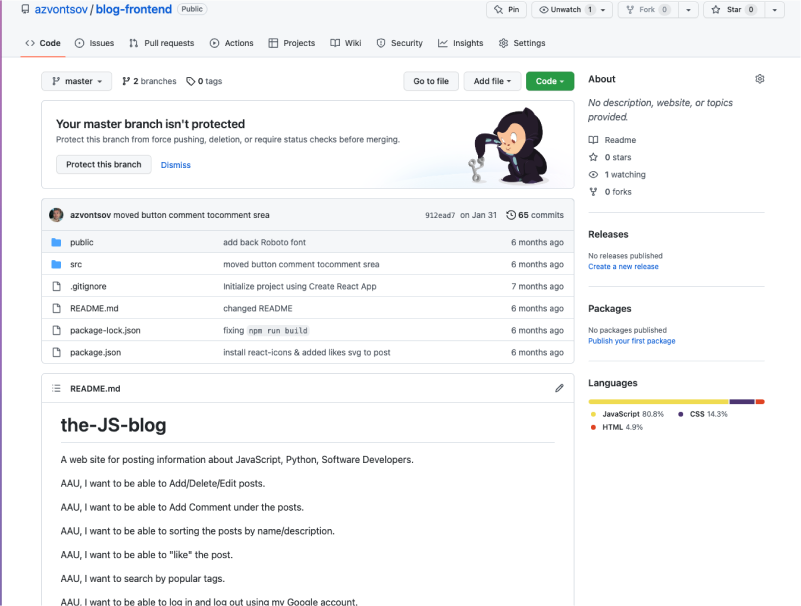The height and width of the screenshot is (606, 801).
Task: Click Publish your first package link
Action: pyautogui.click(x=631, y=341)
